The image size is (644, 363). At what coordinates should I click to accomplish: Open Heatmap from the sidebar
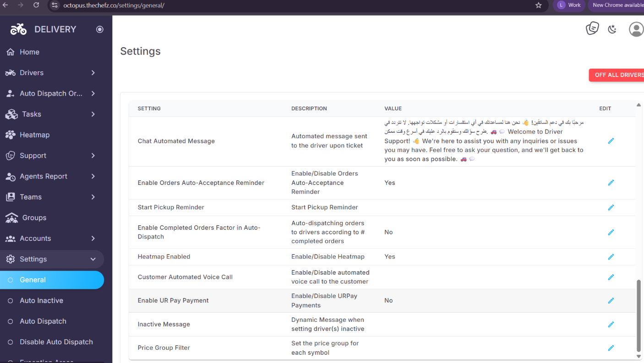52,135
